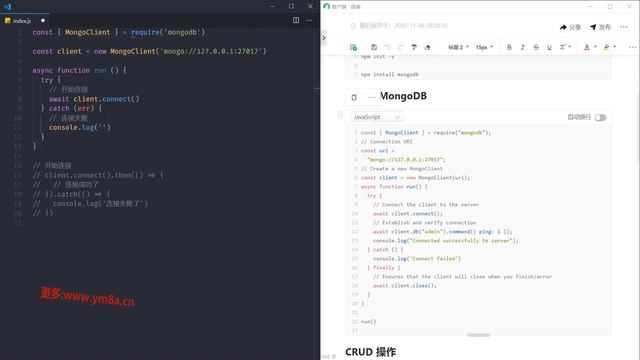Toggle underline formatting
This screenshot has height=360, width=640.
[x=549, y=47]
